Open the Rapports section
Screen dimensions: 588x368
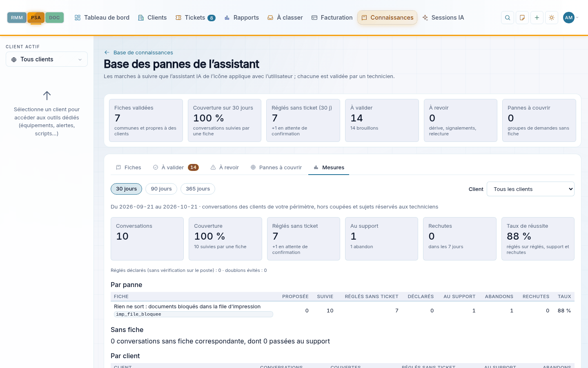tap(241, 18)
